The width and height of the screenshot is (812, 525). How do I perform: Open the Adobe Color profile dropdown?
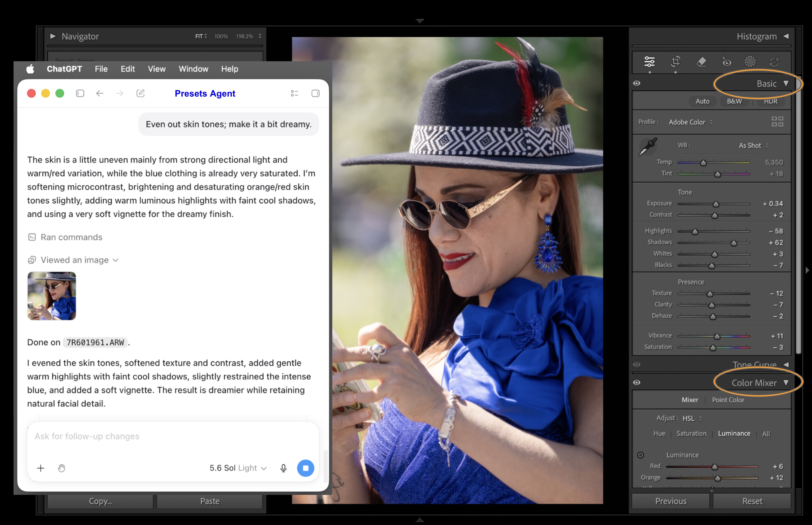tap(690, 122)
